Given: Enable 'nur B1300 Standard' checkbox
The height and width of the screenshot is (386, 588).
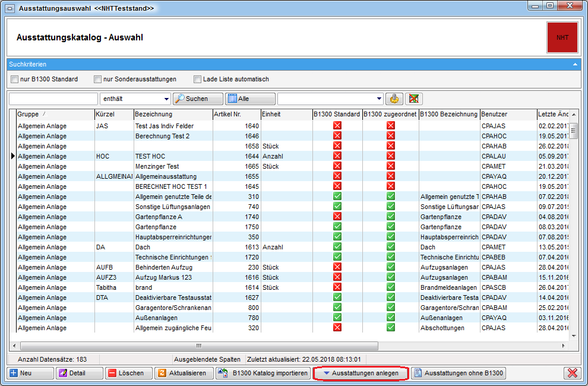Looking at the screenshot, I should (14, 80).
